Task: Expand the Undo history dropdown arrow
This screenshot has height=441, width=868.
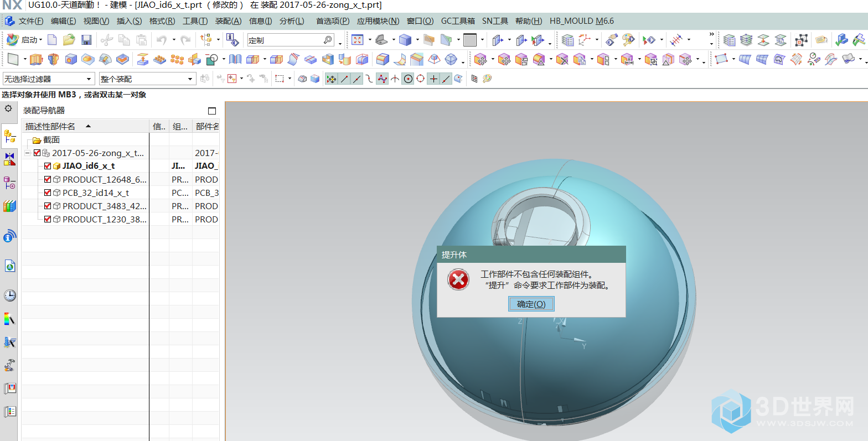Action: click(174, 40)
